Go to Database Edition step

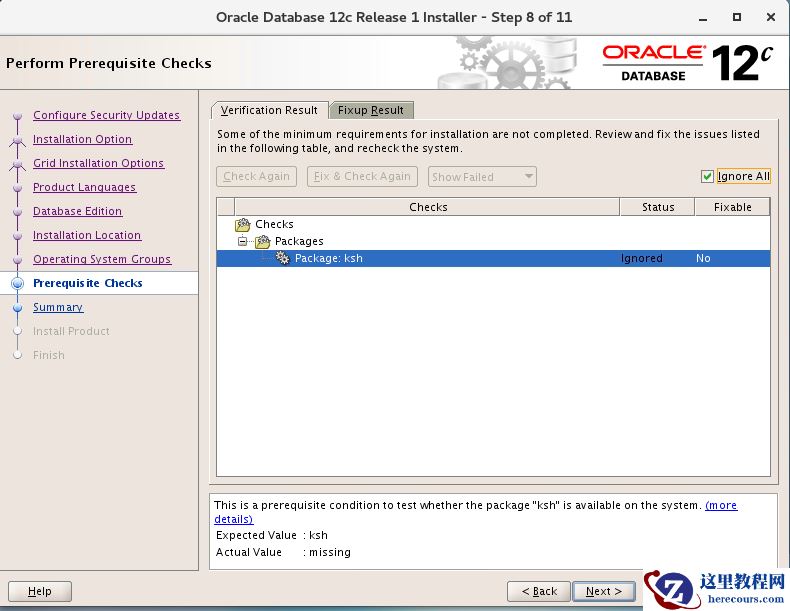[x=78, y=212]
